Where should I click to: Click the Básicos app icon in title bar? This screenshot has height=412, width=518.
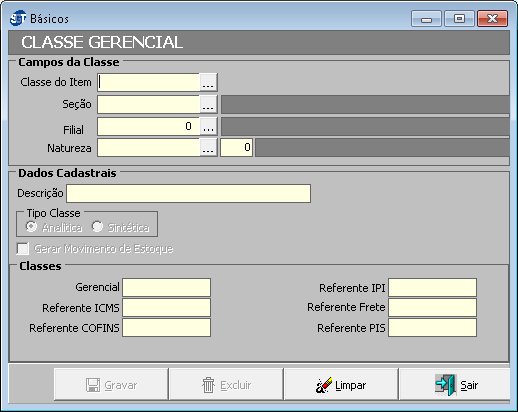pos(18,18)
